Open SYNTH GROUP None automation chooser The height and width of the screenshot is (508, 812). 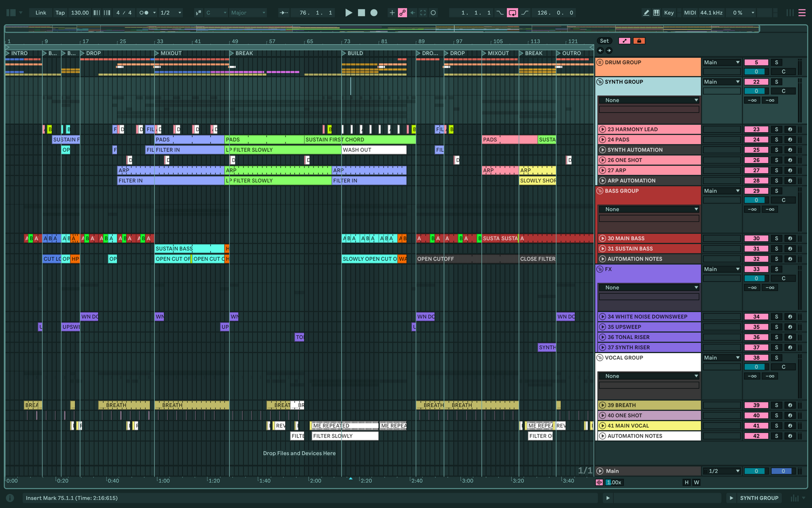[649, 100]
